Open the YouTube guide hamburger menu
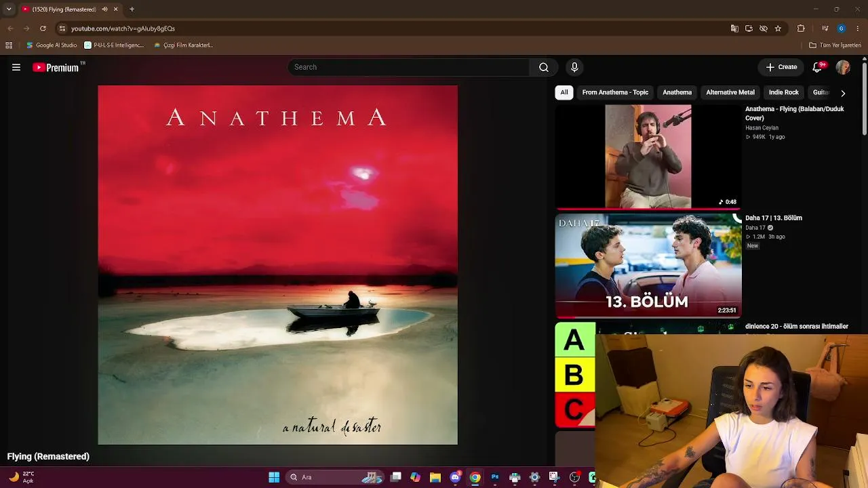 16,67
